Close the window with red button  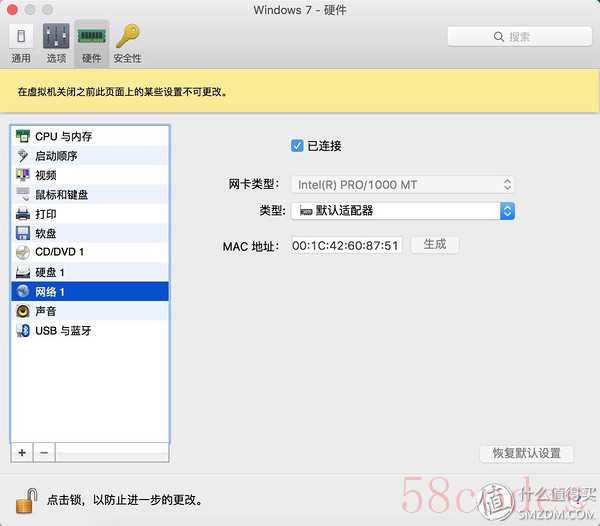(x=12, y=10)
